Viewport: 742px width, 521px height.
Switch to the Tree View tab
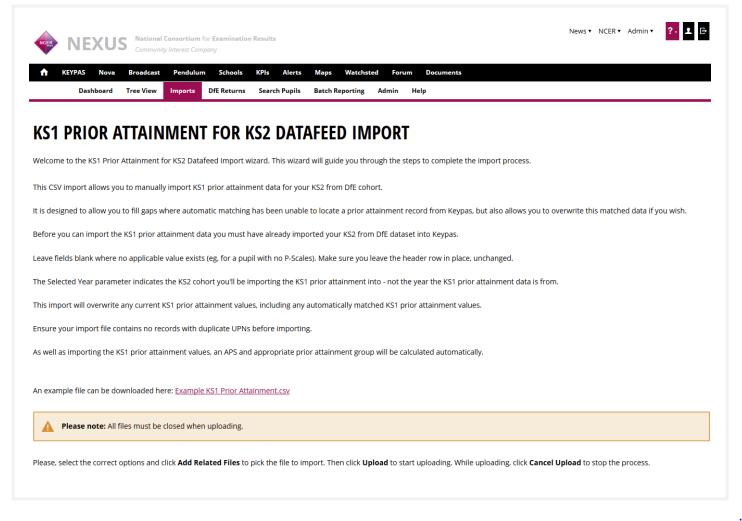click(141, 90)
